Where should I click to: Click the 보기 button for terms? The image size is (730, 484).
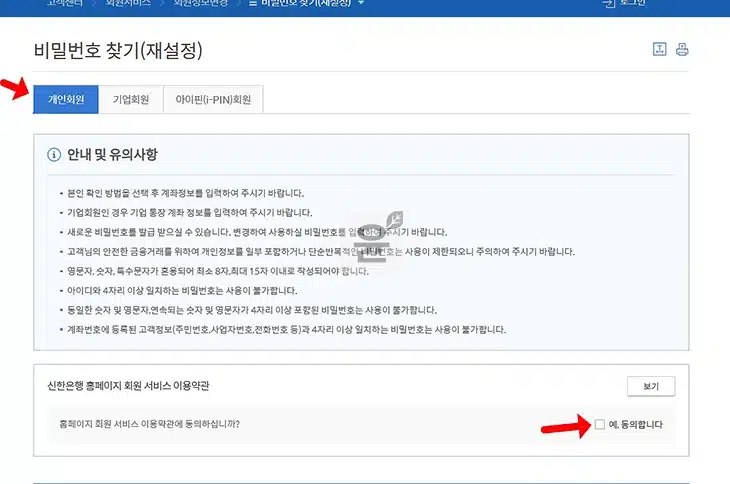[651, 386]
